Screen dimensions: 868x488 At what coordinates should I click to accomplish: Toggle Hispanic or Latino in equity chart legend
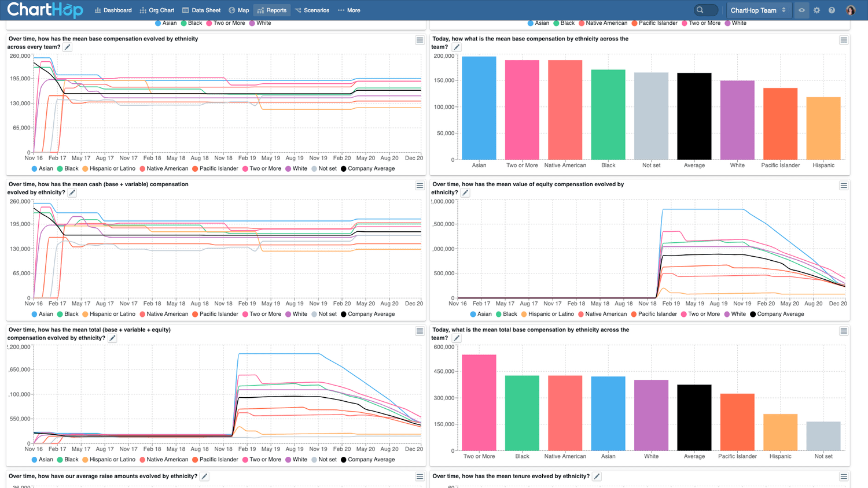pyautogui.click(x=547, y=315)
